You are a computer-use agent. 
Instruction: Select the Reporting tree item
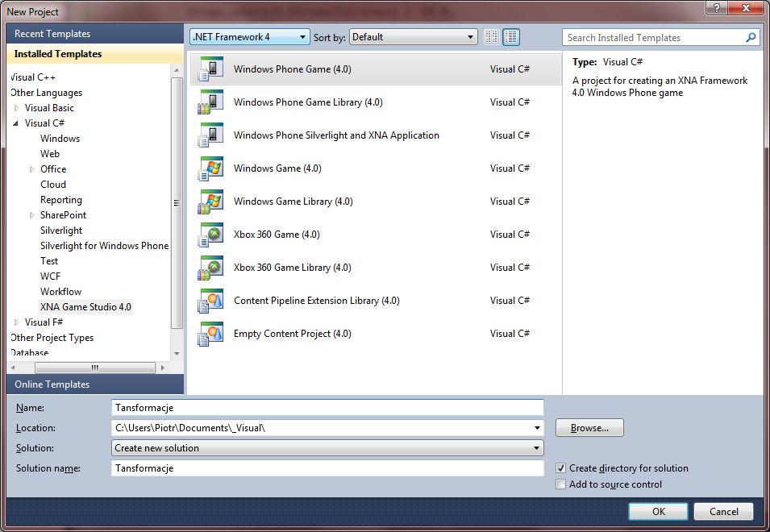pos(61,200)
